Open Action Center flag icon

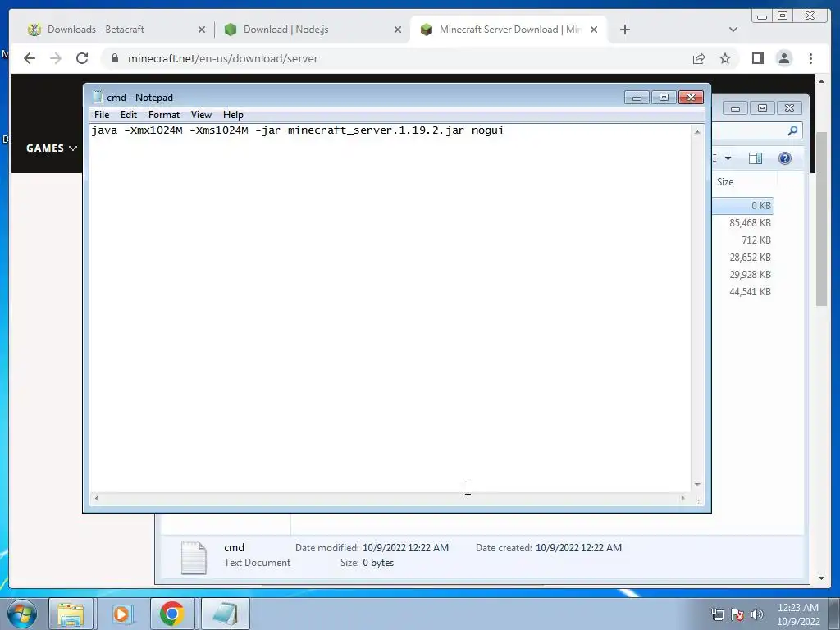[737, 614]
